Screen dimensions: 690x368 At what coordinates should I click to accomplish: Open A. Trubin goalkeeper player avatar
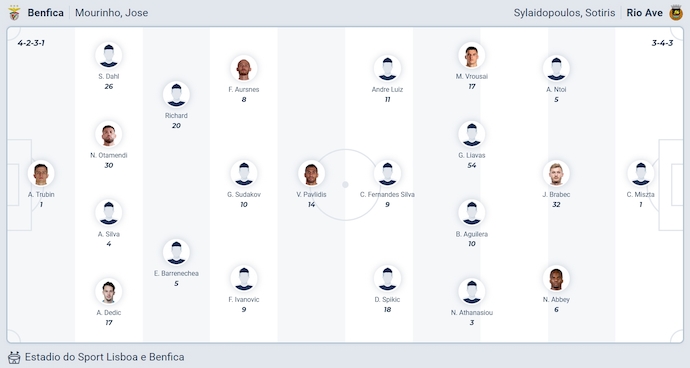tap(41, 173)
